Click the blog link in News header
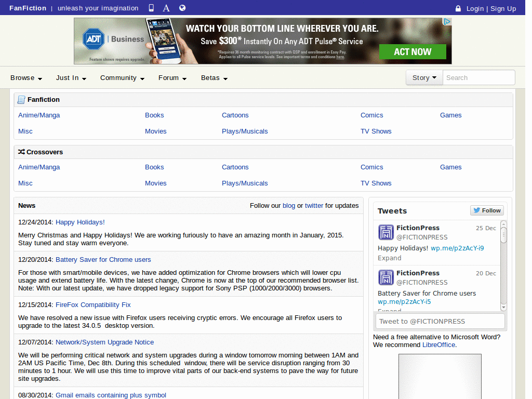 [289, 206]
